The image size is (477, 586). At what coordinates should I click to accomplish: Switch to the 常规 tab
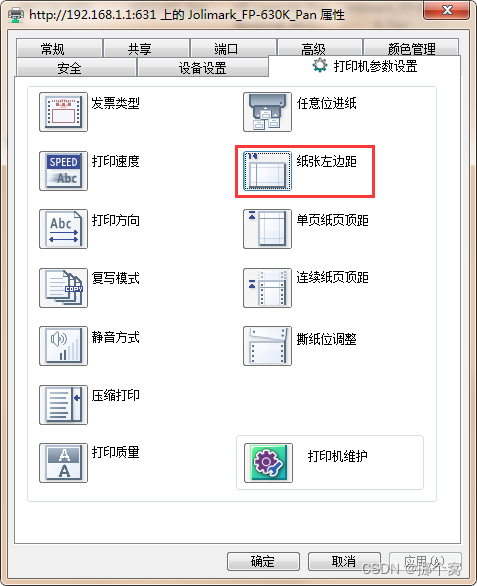[x=59, y=48]
